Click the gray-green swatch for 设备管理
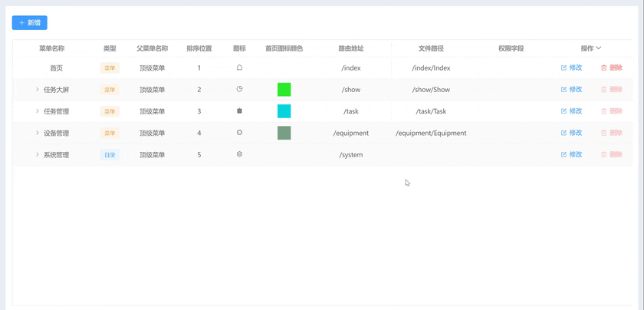 pos(284,133)
